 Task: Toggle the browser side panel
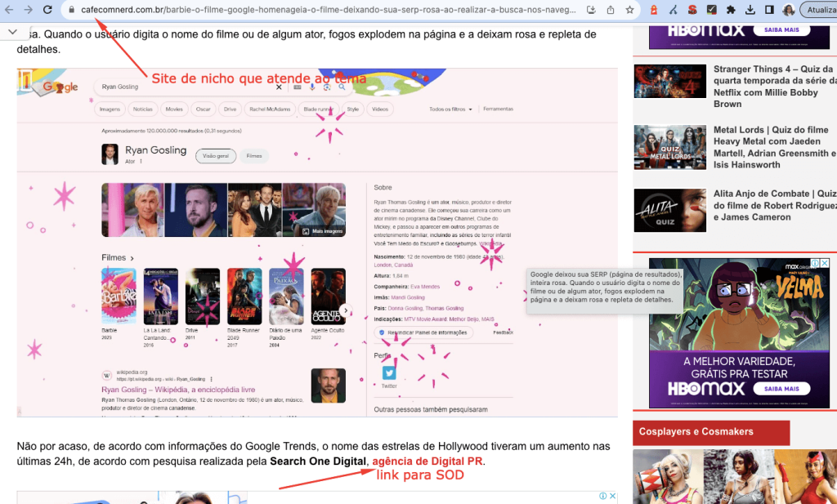coord(769,10)
